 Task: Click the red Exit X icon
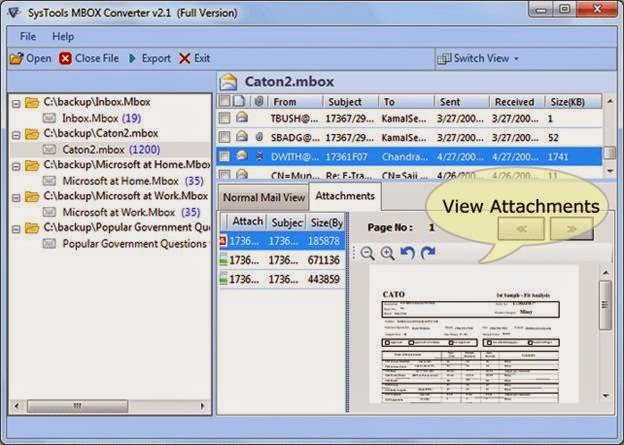184,59
